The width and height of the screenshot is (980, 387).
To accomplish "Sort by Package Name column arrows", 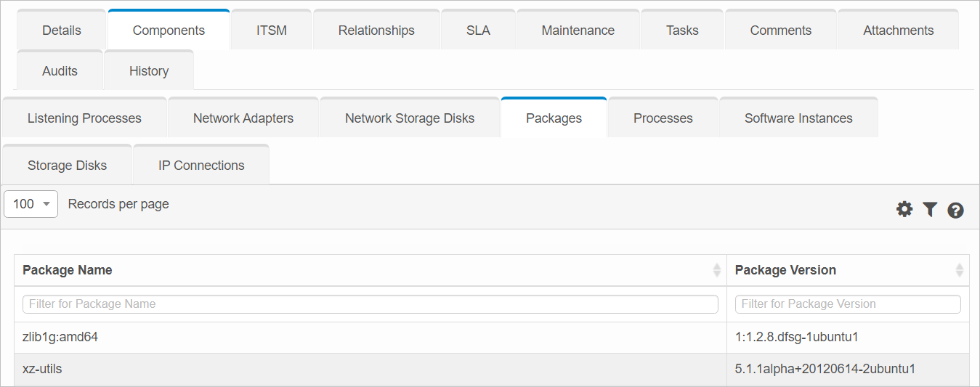I will (717, 270).
